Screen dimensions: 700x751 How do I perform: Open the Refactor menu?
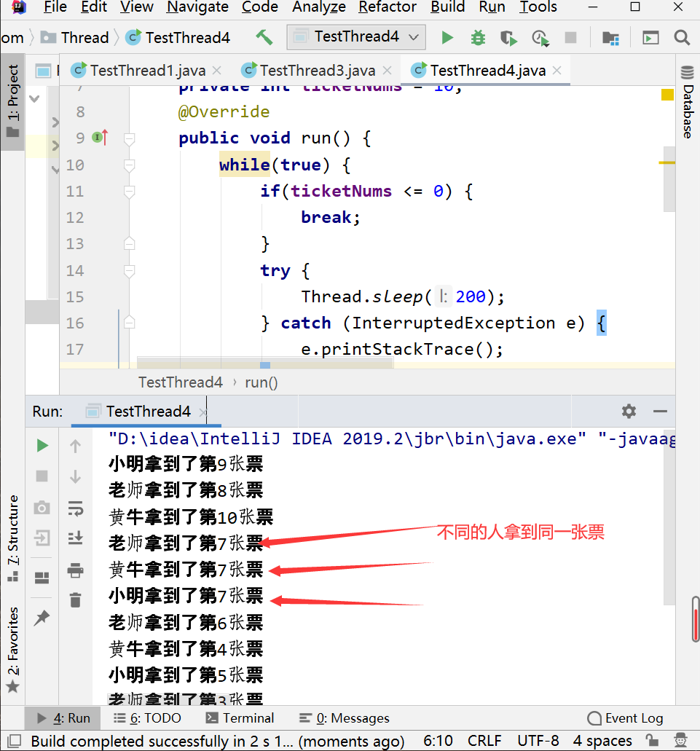(x=388, y=7)
